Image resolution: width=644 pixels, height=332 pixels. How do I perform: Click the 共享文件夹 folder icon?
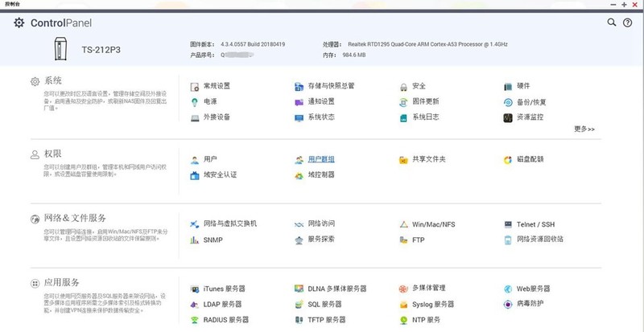click(404, 160)
